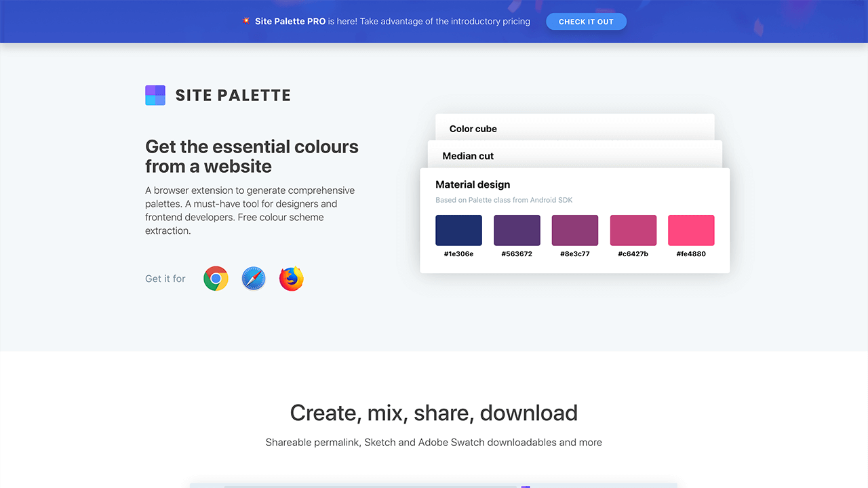The image size is (868, 488).
Task: Click the #1e306e hex code label
Action: click(458, 254)
